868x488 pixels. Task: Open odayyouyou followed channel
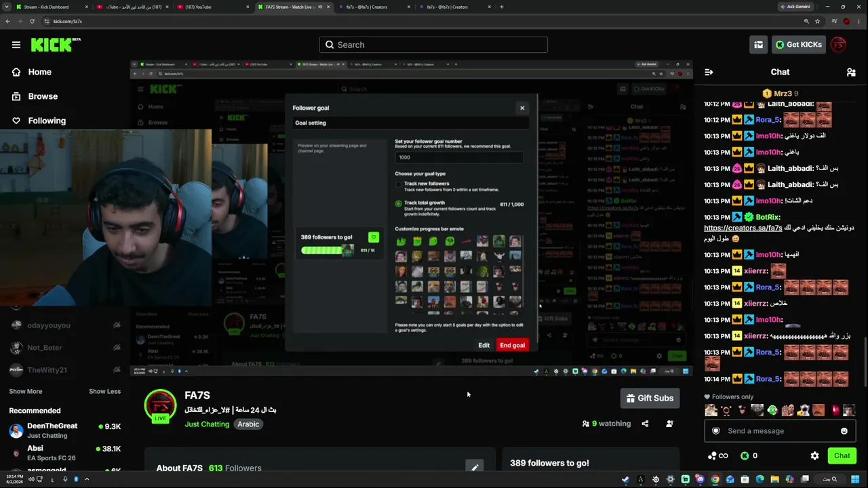65,325
